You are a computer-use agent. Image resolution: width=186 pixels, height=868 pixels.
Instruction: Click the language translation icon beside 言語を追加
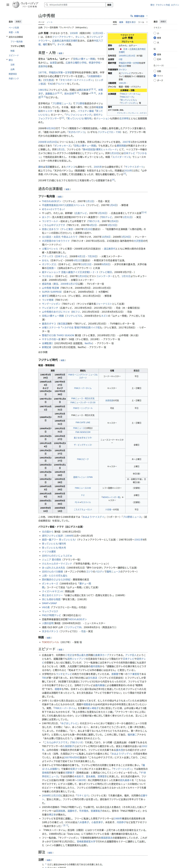[x=132, y=16]
